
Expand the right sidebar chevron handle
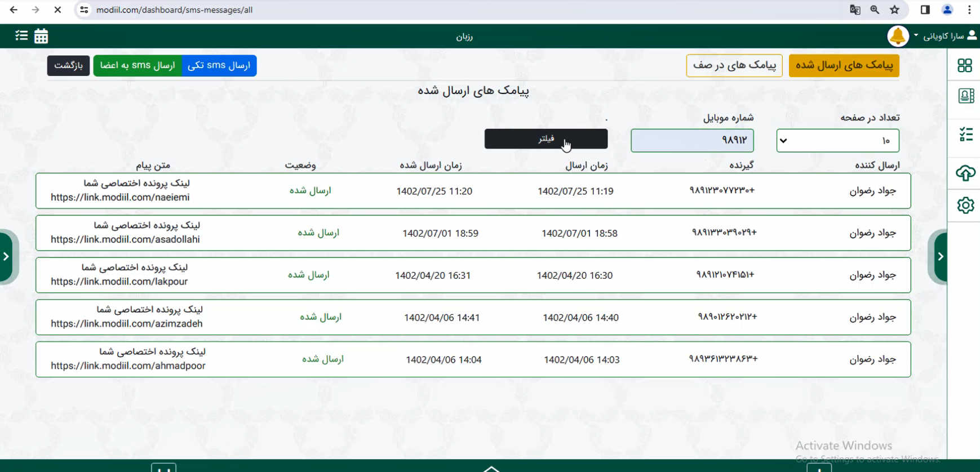(940, 257)
